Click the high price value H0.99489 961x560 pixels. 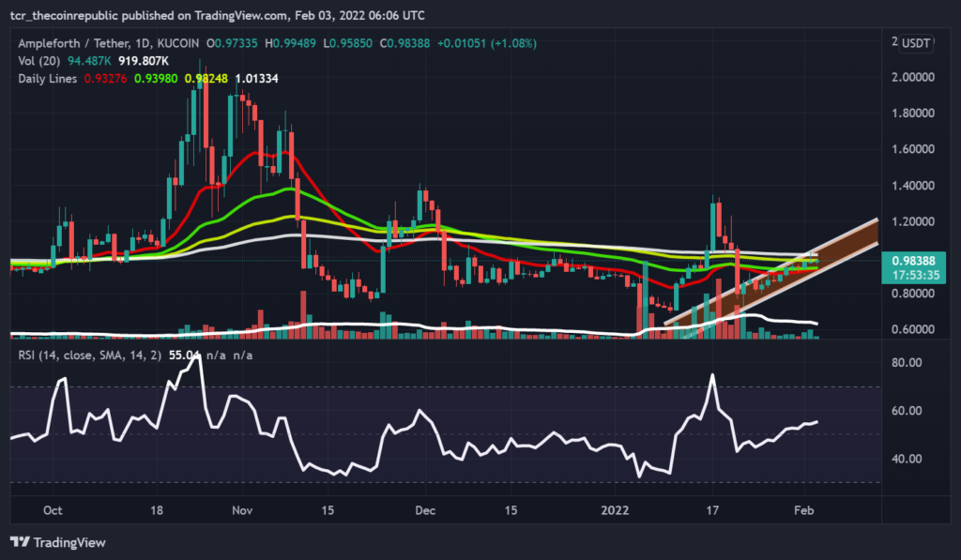coord(291,43)
